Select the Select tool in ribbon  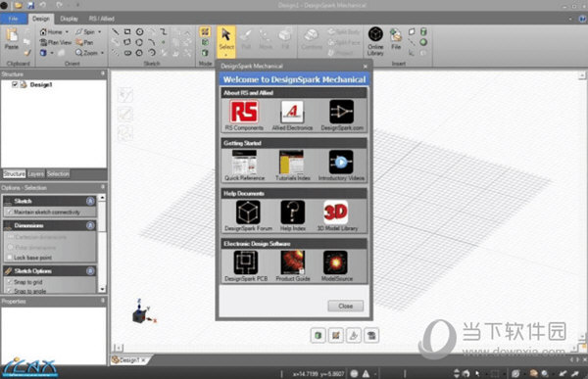coord(226,41)
